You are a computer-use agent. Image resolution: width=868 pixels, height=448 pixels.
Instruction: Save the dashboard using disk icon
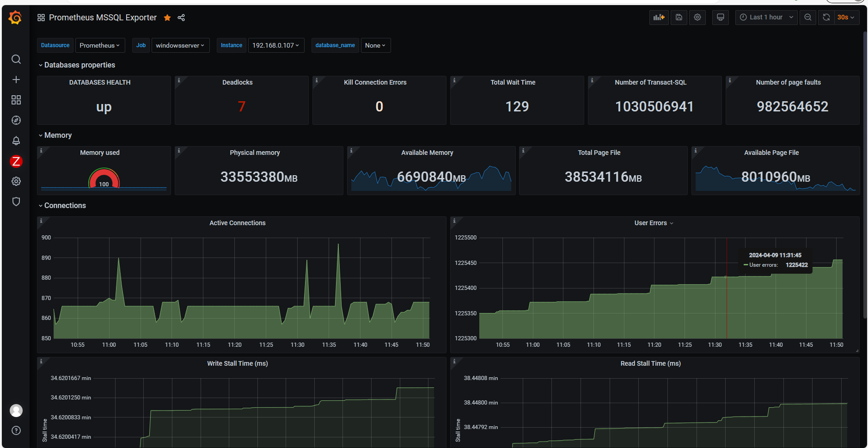pos(679,17)
